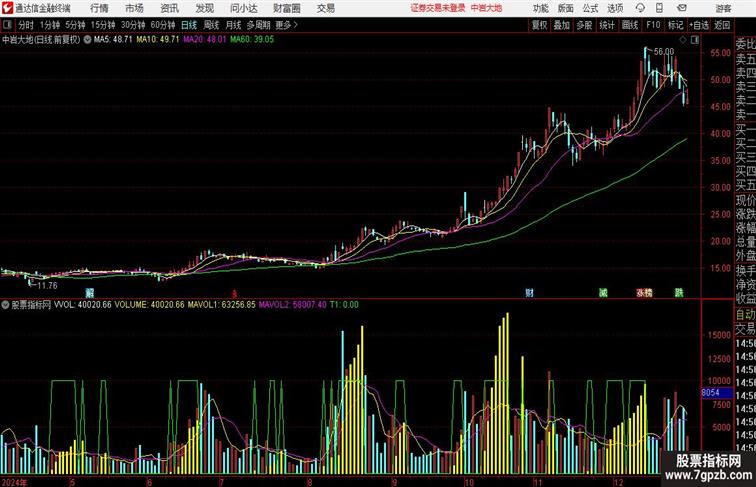The height and width of the screenshot is (487, 756).
Task: Click the 叠加 overlay button
Action: point(561,25)
